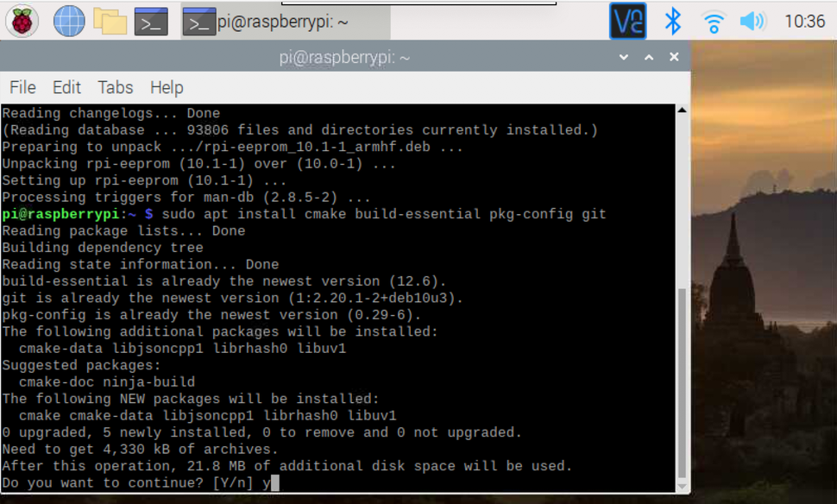Click the volume speaker icon
The height and width of the screenshot is (504, 837).
pyautogui.click(x=752, y=21)
